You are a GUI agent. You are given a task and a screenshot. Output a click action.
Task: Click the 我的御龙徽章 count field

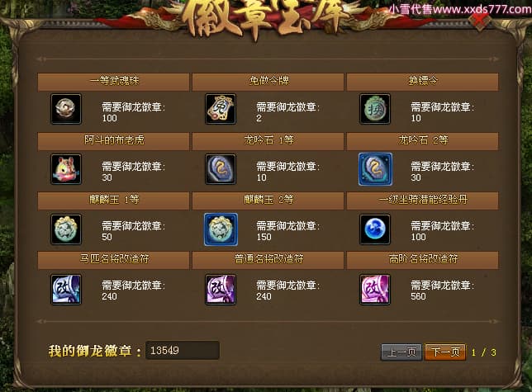click(183, 350)
